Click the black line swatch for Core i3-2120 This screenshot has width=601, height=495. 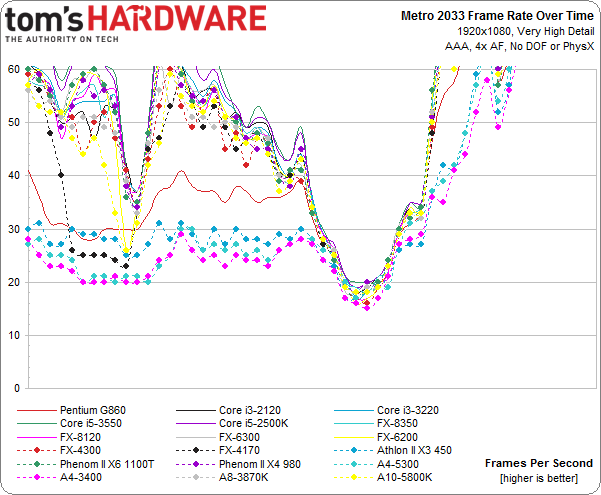195,411
